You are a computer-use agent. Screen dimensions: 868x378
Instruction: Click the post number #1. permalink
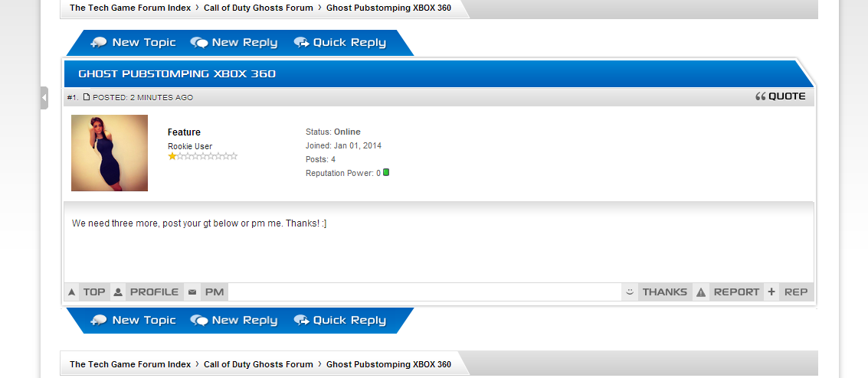pos(73,98)
